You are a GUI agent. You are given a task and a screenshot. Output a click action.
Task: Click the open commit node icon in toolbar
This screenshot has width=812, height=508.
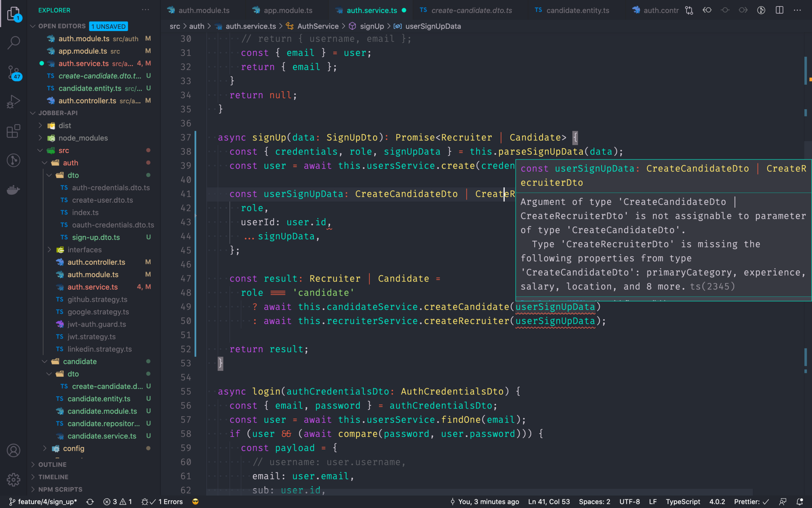(725, 10)
